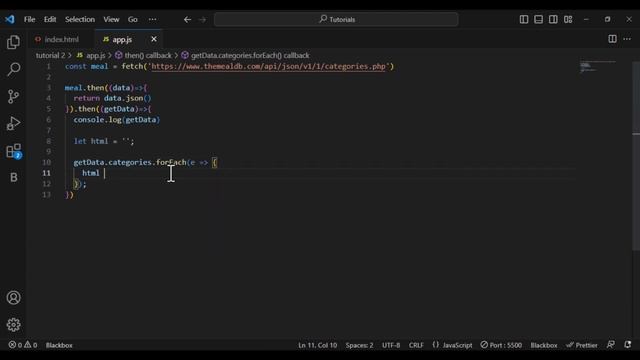Toggle the secondary side bar layout icon
The width and height of the screenshot is (640, 360).
(553, 19)
